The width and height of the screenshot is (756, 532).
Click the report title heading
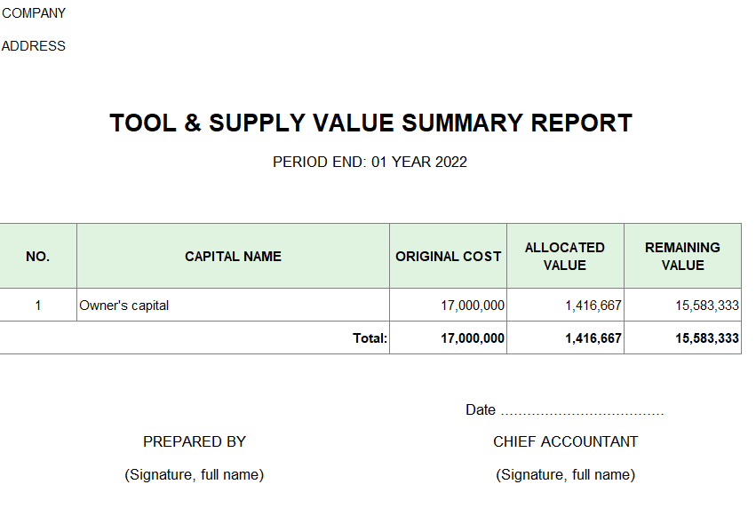pos(370,123)
